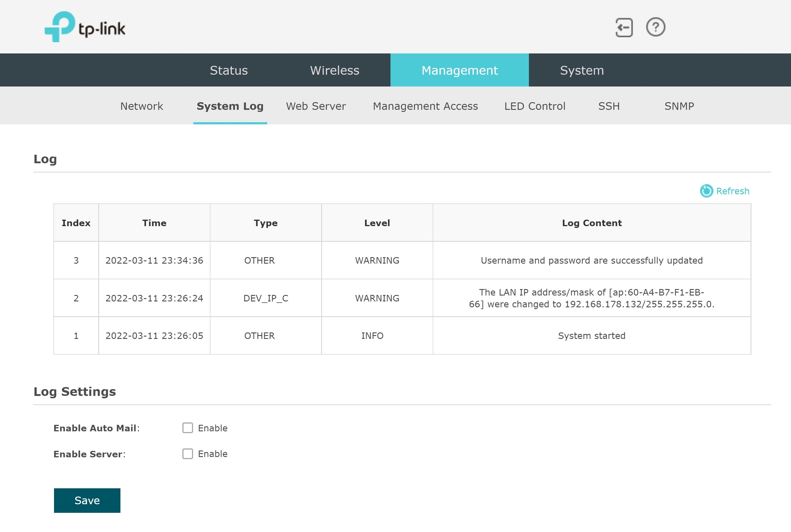Switch to the Wireless main tab
The height and width of the screenshot is (532, 791).
click(334, 70)
